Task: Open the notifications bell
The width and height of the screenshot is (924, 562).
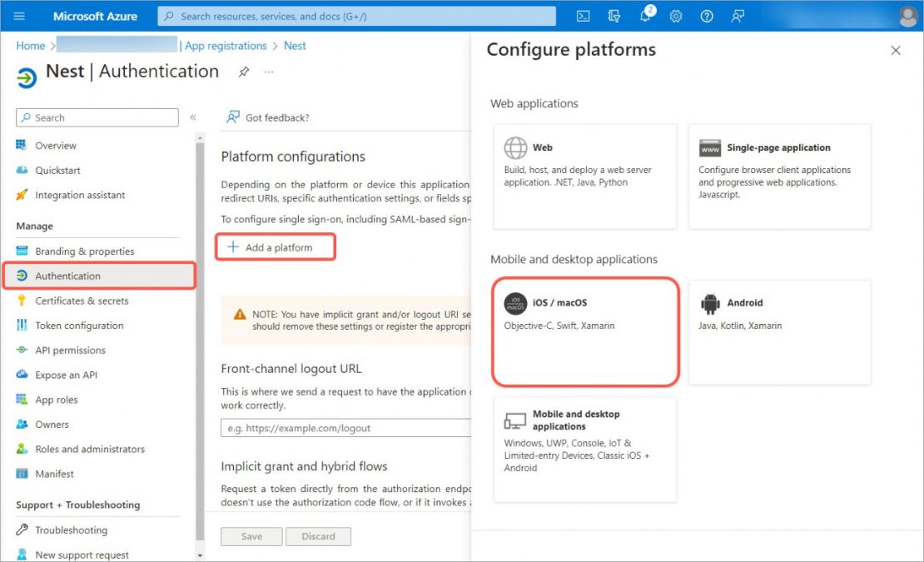Action: 646,15
